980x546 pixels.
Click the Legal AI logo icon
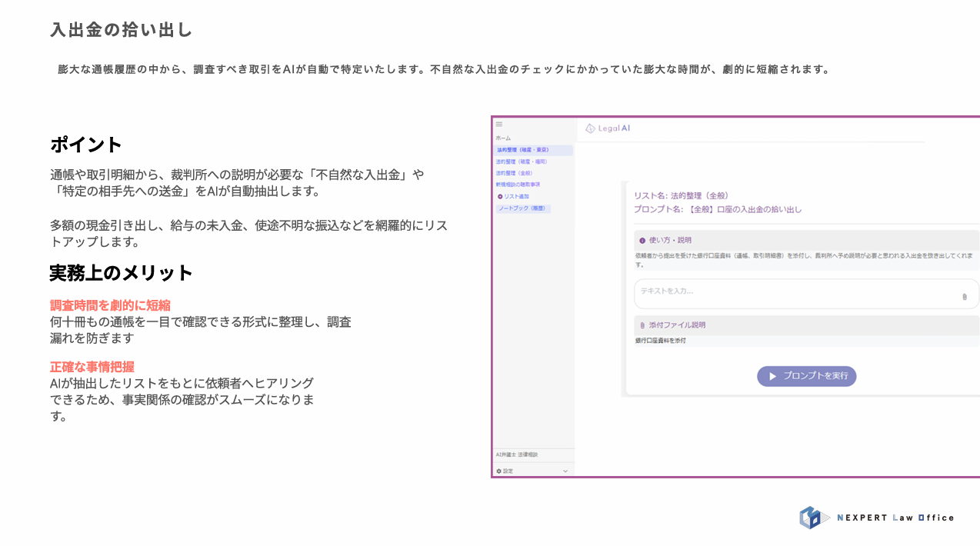[589, 128]
